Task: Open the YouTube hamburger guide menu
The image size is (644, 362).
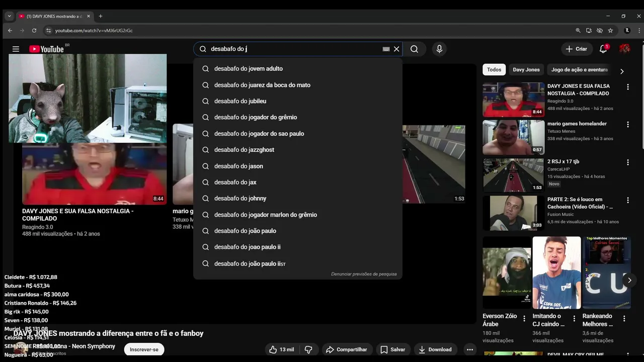Action: (16, 49)
